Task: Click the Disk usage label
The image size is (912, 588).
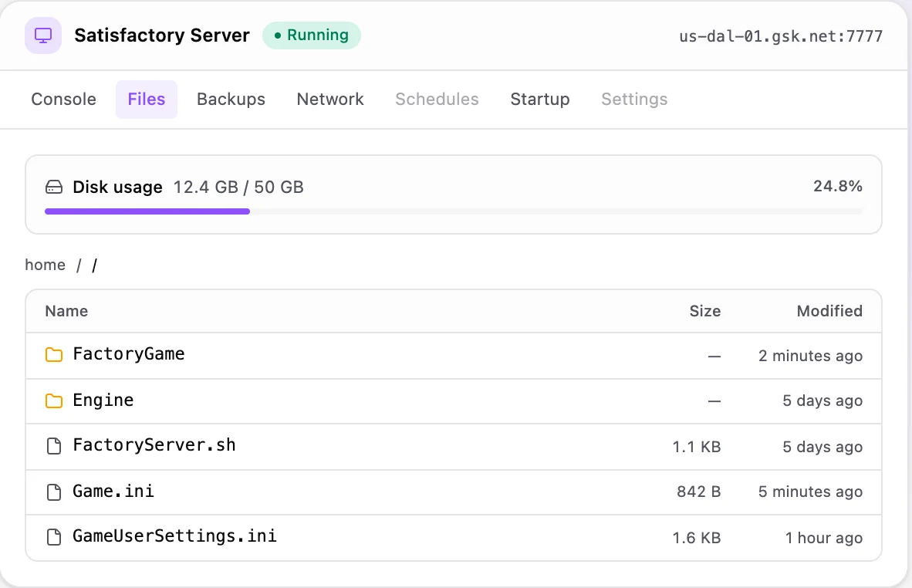Action: [117, 188]
